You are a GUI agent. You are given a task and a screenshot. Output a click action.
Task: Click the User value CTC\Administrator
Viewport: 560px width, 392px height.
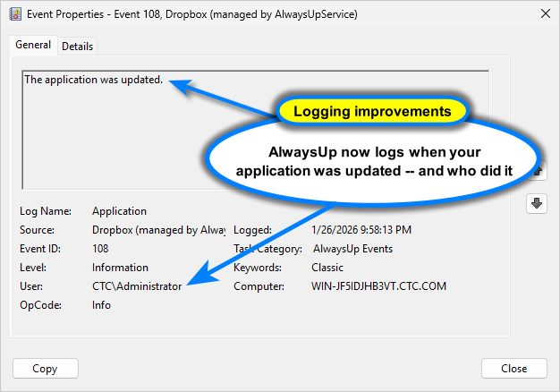pos(137,286)
